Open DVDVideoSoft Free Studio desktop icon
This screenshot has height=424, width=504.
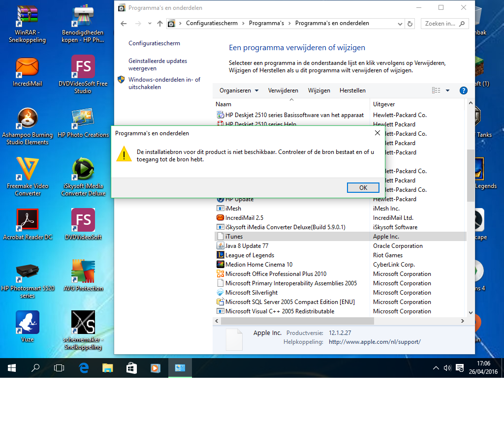(x=83, y=74)
